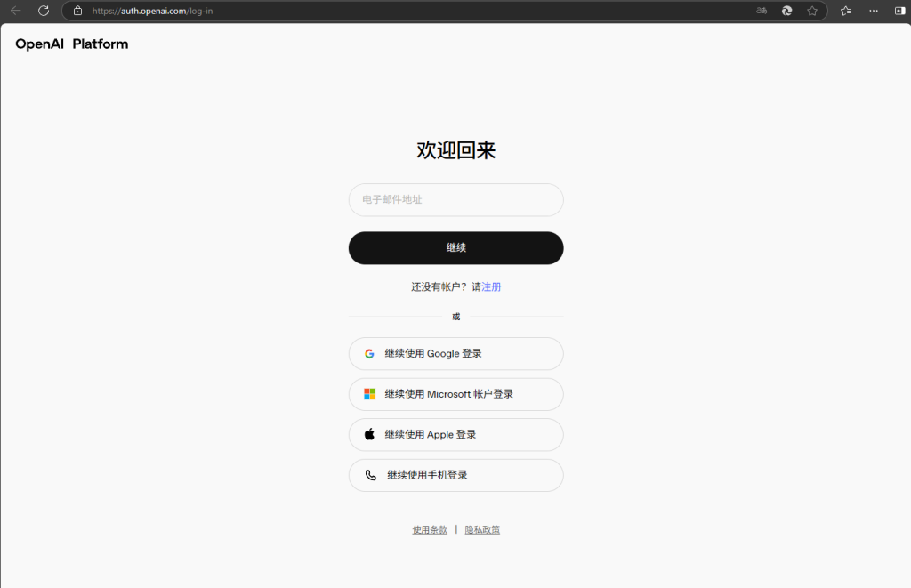Click the Microsoft logo icon

click(x=369, y=394)
